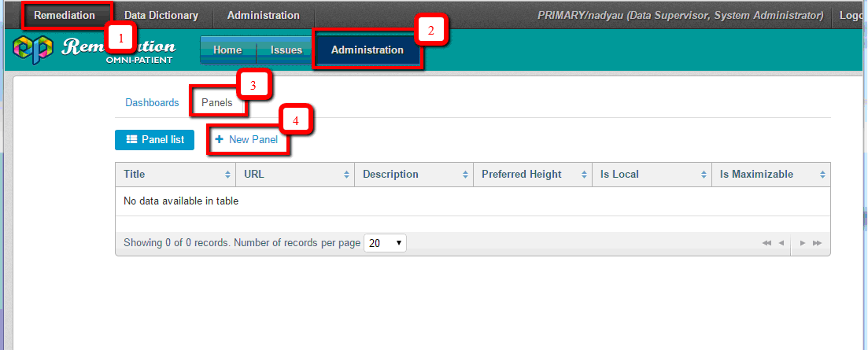The height and width of the screenshot is (350, 868).
Task: Sort by Description column arrows
Action: (465, 175)
